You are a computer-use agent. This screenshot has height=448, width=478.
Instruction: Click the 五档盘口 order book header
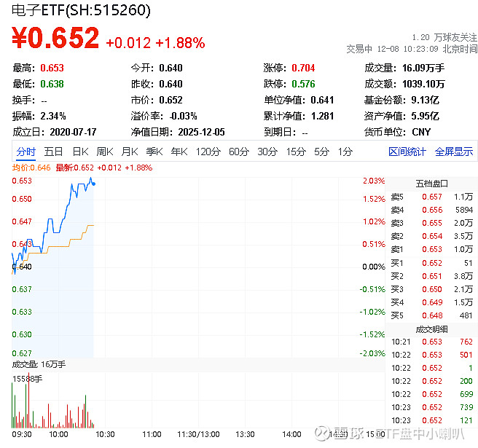coord(431,184)
